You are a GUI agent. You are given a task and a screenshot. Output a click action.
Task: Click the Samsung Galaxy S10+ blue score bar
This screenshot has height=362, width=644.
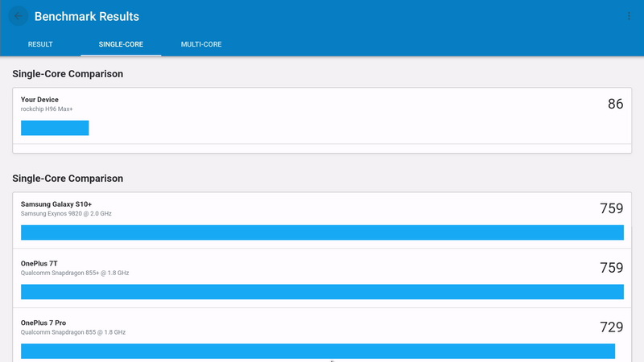click(322, 232)
